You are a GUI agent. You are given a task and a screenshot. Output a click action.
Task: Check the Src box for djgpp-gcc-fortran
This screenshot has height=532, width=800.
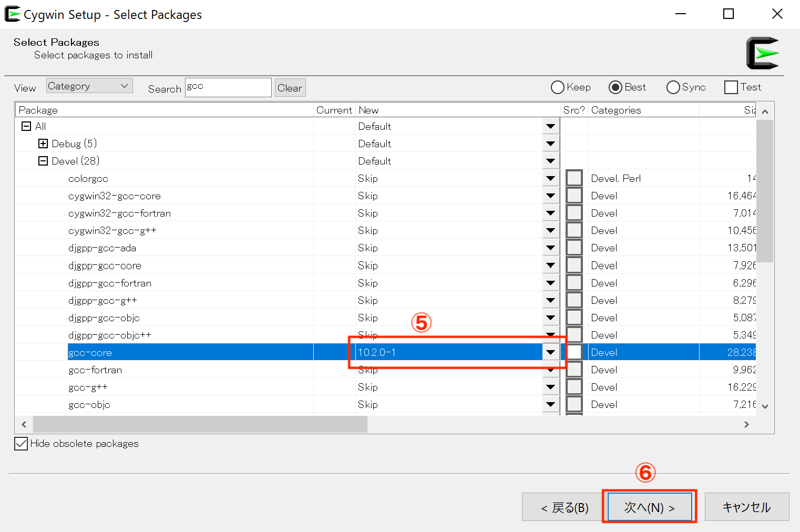coord(574,283)
